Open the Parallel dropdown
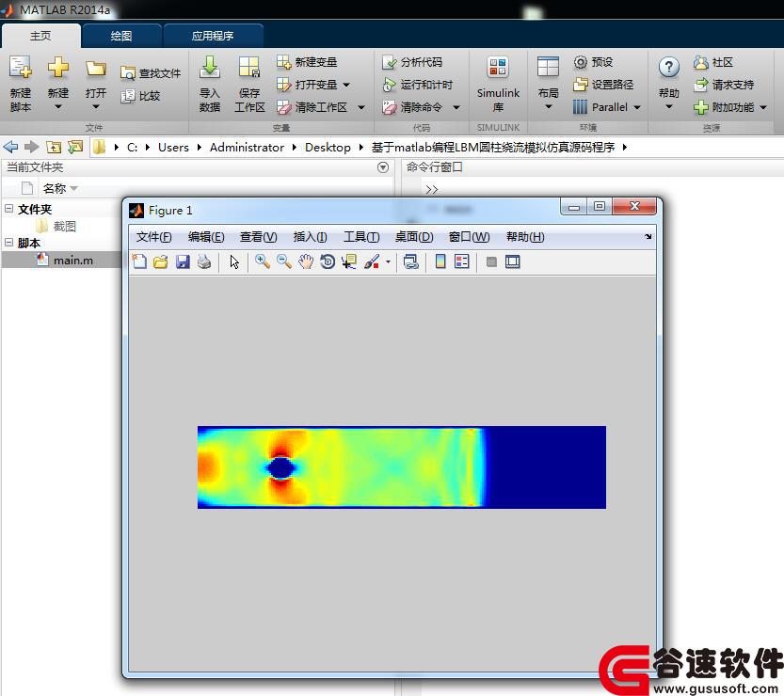Image resolution: width=784 pixels, height=696 pixels. click(x=637, y=107)
